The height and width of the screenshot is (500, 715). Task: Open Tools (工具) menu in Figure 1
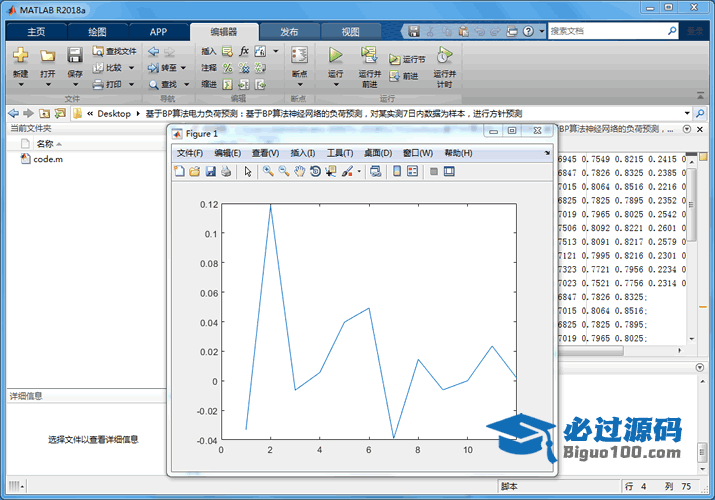pyautogui.click(x=340, y=153)
